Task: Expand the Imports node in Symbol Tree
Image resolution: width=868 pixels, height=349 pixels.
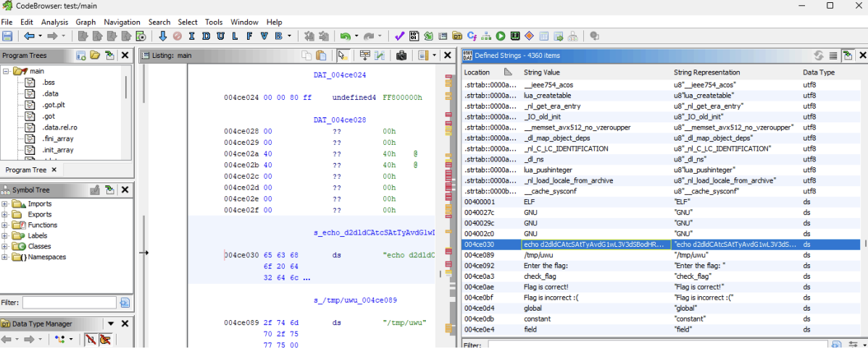Action: (x=5, y=204)
